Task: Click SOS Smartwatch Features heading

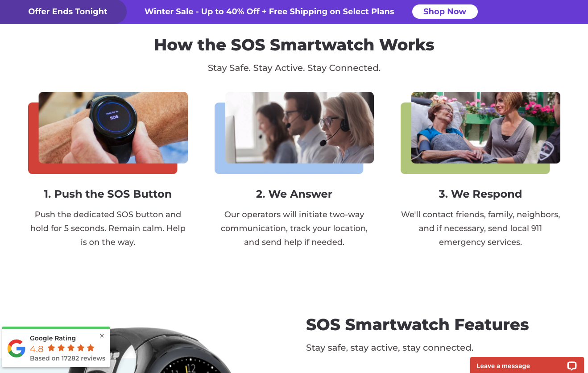Action: pyautogui.click(x=417, y=324)
